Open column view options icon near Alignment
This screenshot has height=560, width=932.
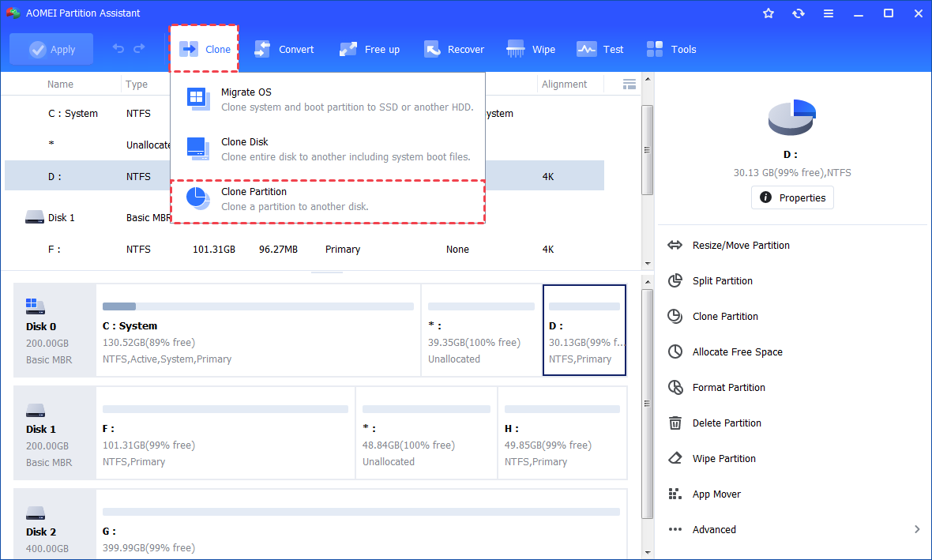click(629, 85)
